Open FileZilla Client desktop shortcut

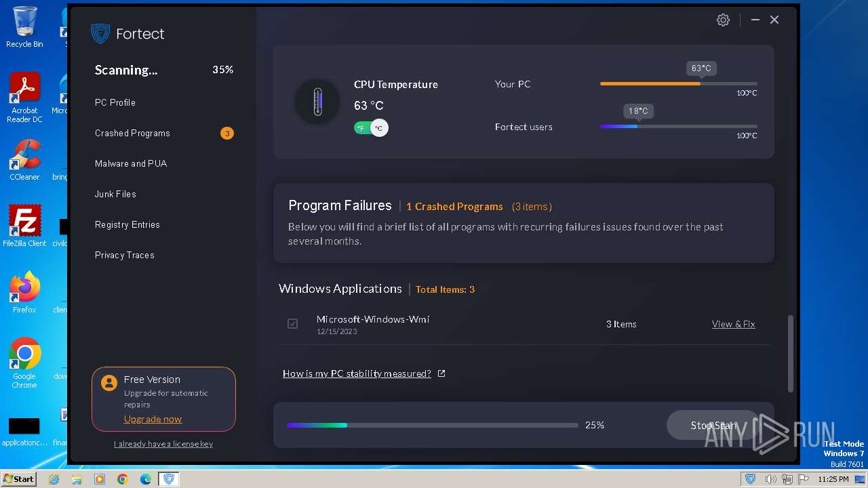pyautogui.click(x=24, y=226)
